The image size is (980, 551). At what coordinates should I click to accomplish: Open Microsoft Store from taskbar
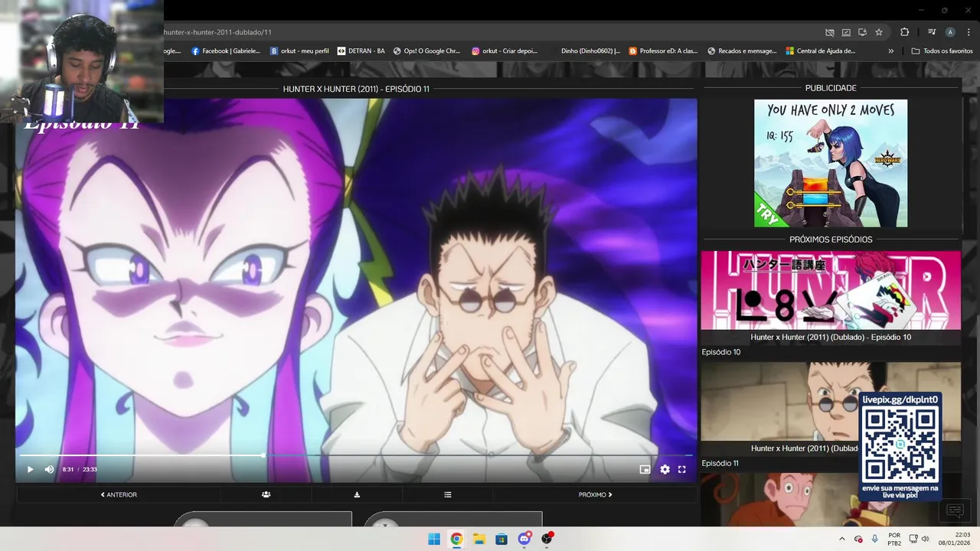coord(501,539)
